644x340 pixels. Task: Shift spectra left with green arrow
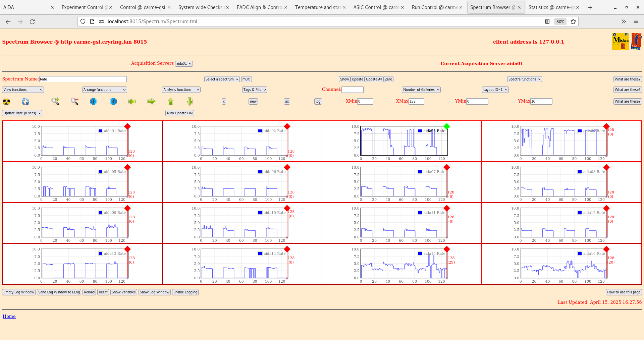click(132, 101)
